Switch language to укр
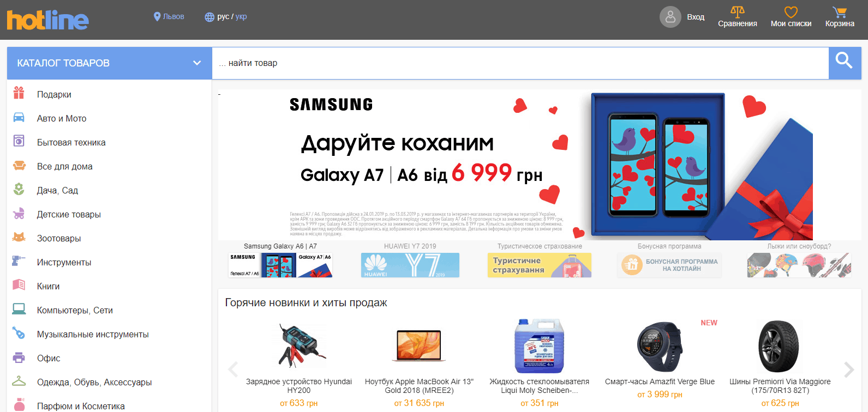 241,17
